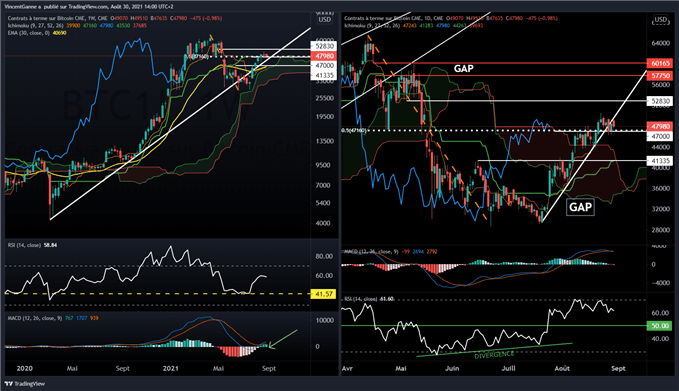Click 80.00 on weekly RSI axis
The image size is (679, 391).
coord(324,256)
